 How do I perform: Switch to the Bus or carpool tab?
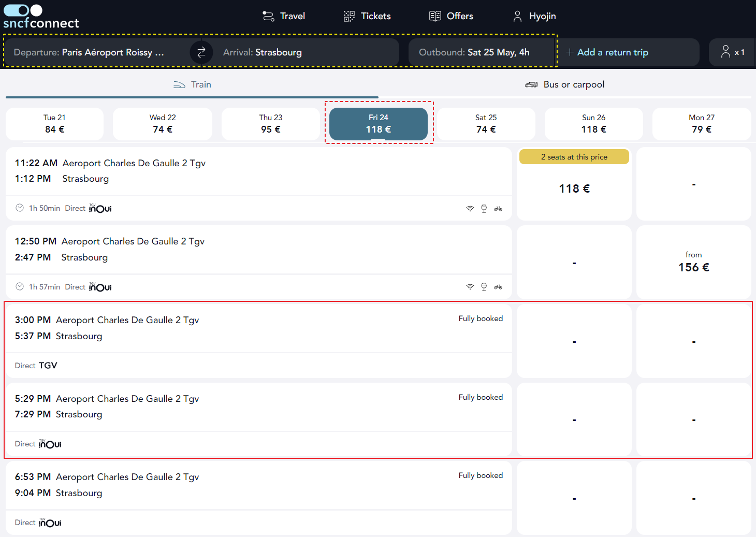(x=565, y=85)
